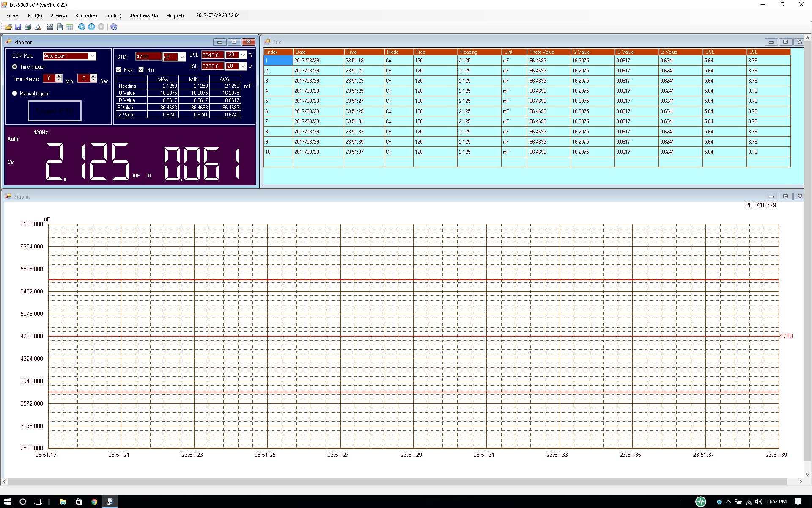Select the Timer trigger radio button
The width and height of the screenshot is (812, 508).
[x=15, y=67]
